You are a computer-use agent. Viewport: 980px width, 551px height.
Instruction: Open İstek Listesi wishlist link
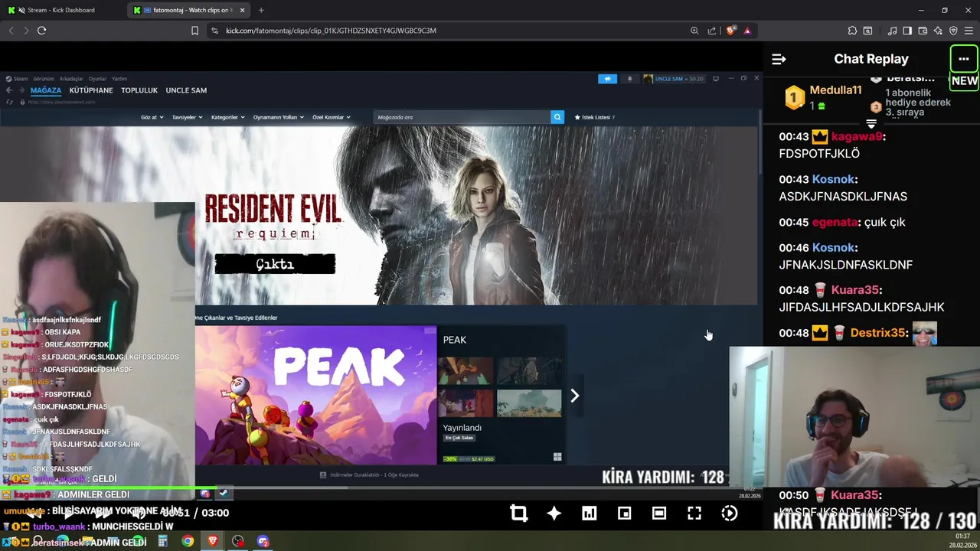click(x=595, y=117)
